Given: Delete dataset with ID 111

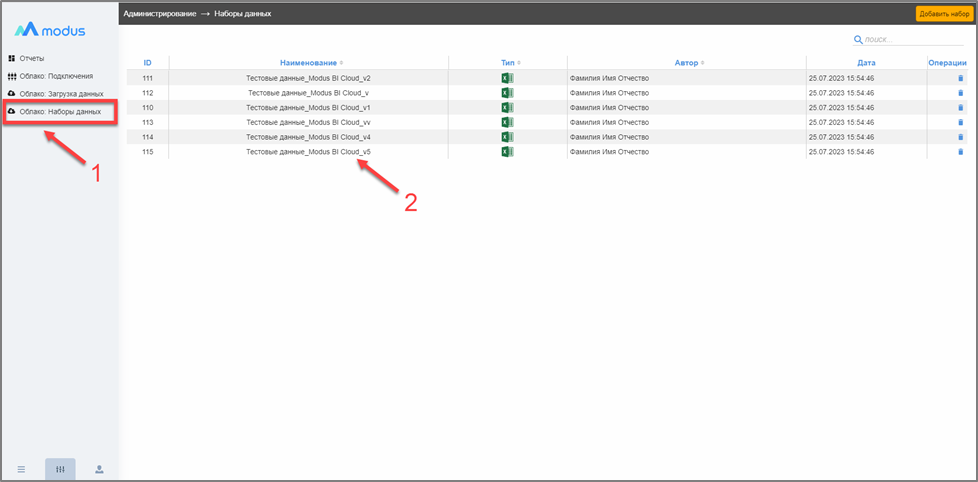Looking at the screenshot, I should pos(960,78).
